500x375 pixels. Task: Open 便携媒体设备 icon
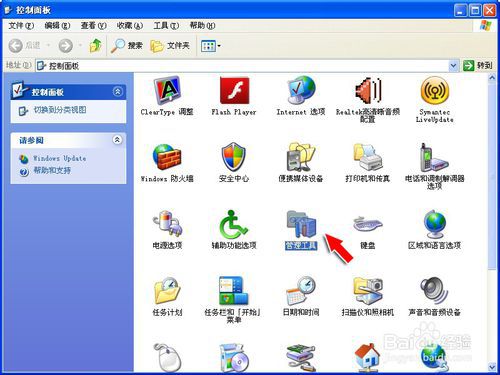(301, 163)
